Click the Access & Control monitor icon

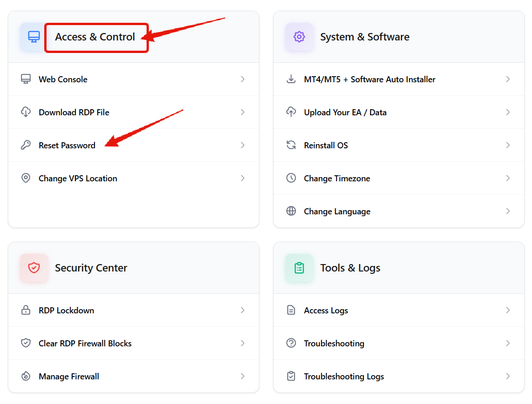34,37
